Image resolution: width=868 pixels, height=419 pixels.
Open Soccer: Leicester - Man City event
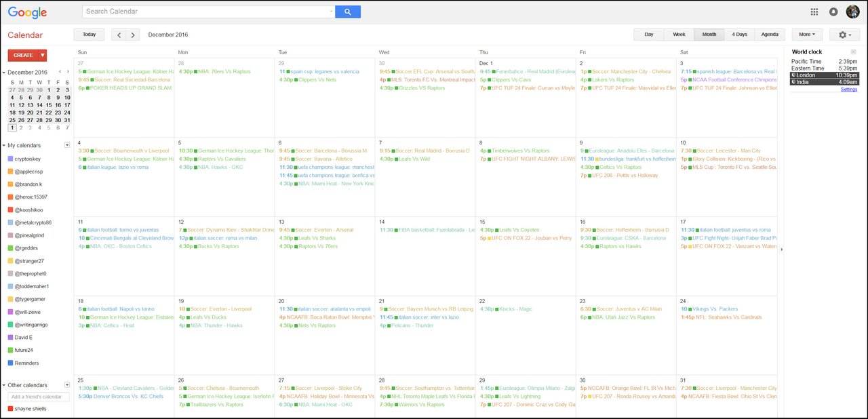tap(720, 151)
